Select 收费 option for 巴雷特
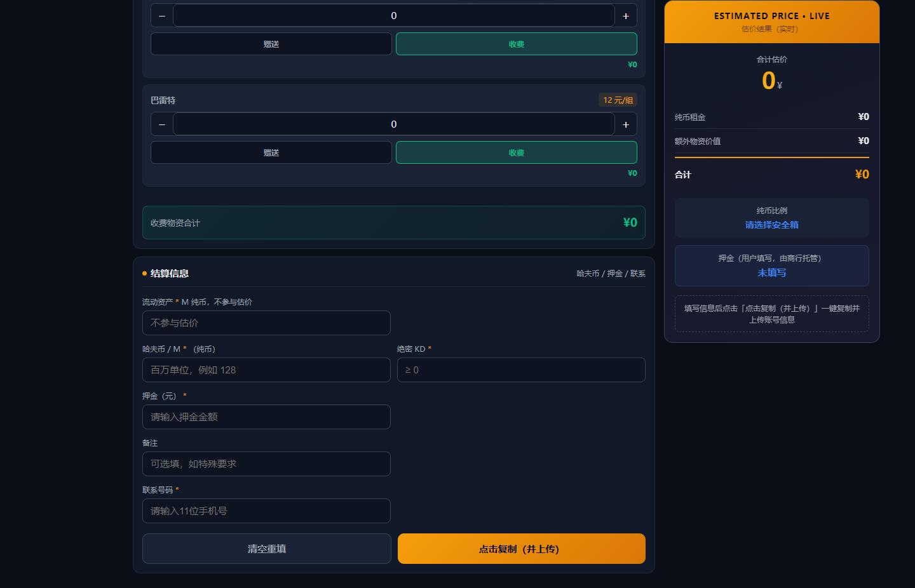The image size is (915, 588). click(x=517, y=152)
